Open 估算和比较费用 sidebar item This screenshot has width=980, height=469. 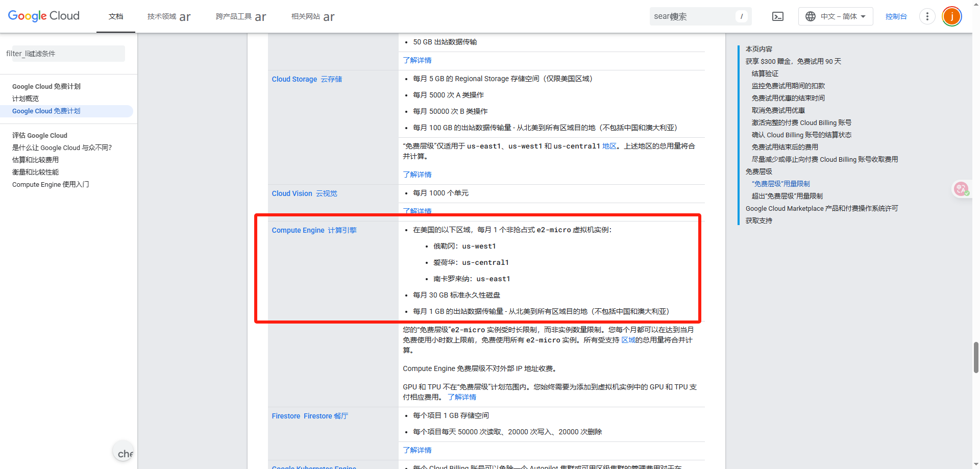click(35, 160)
